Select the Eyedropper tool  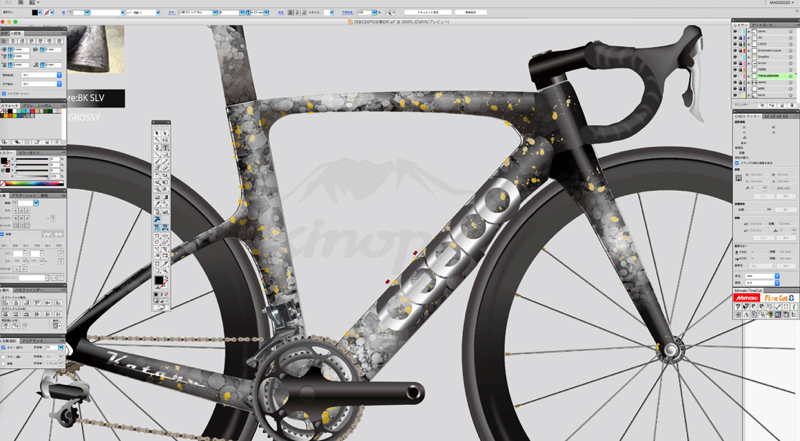[157, 203]
